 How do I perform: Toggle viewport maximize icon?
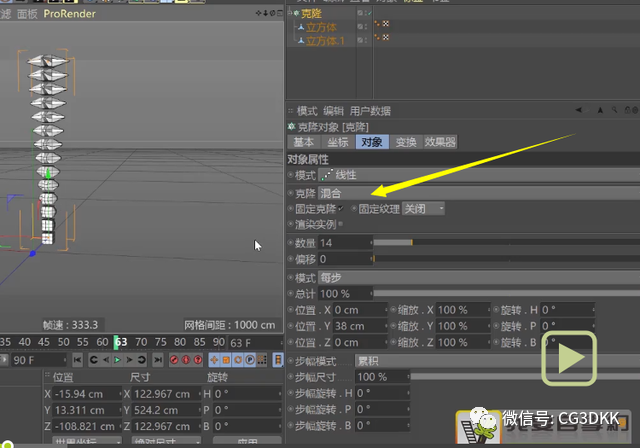280,13
